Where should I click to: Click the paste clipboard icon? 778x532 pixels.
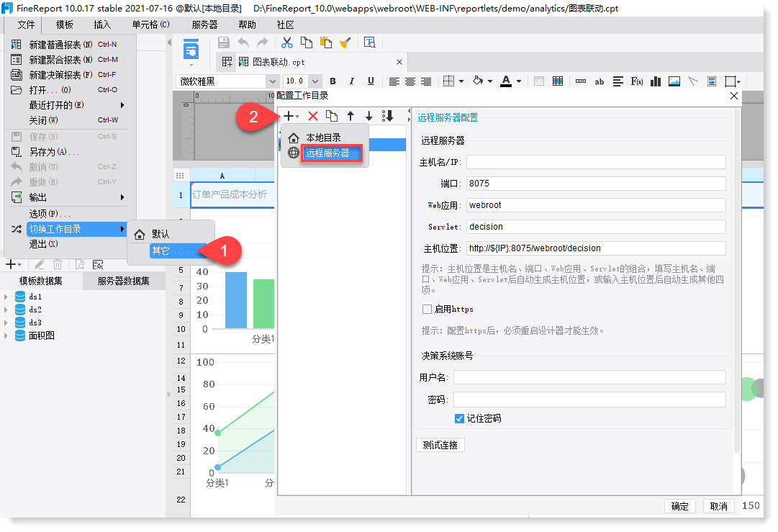tap(326, 42)
